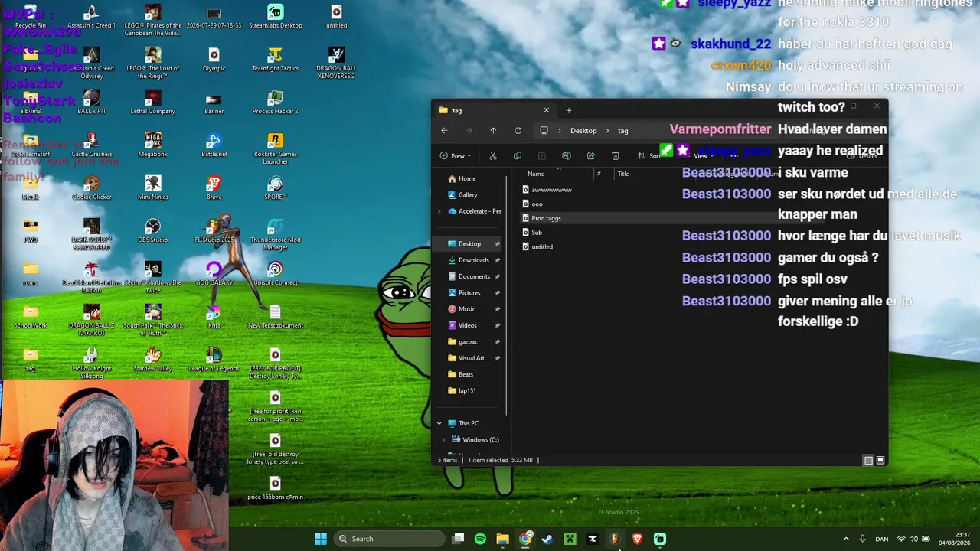
Task: Delete the selected file with trash icon
Action: coord(616,156)
